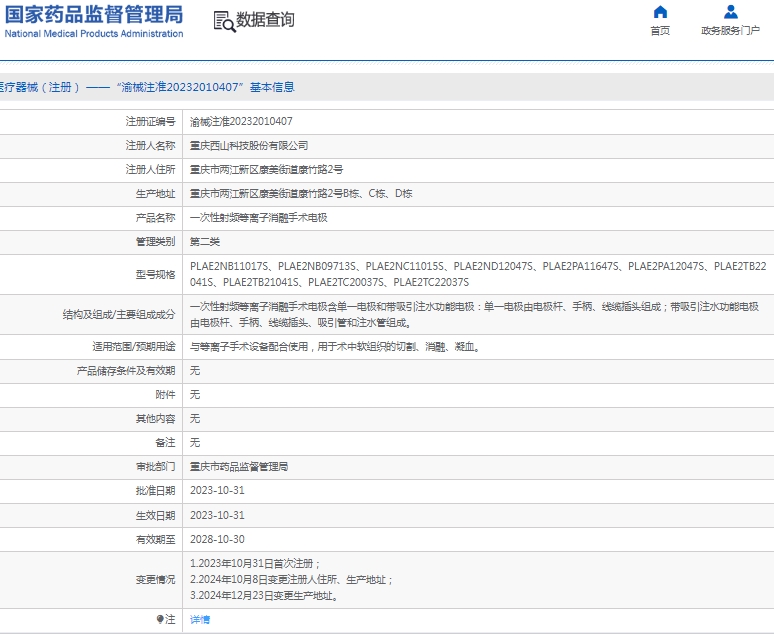This screenshot has width=774, height=638.
Task: Click the 适用范围/预期用途 label
Action: tap(134, 347)
